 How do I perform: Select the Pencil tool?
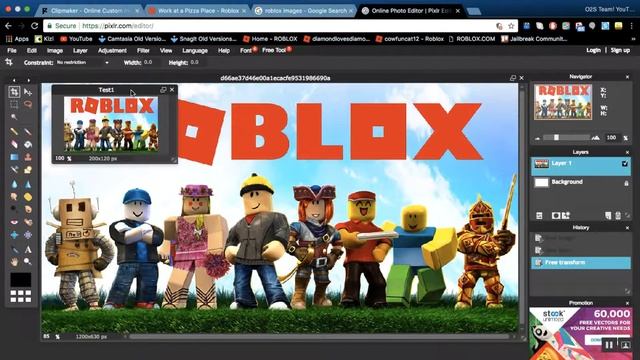pos(14,131)
